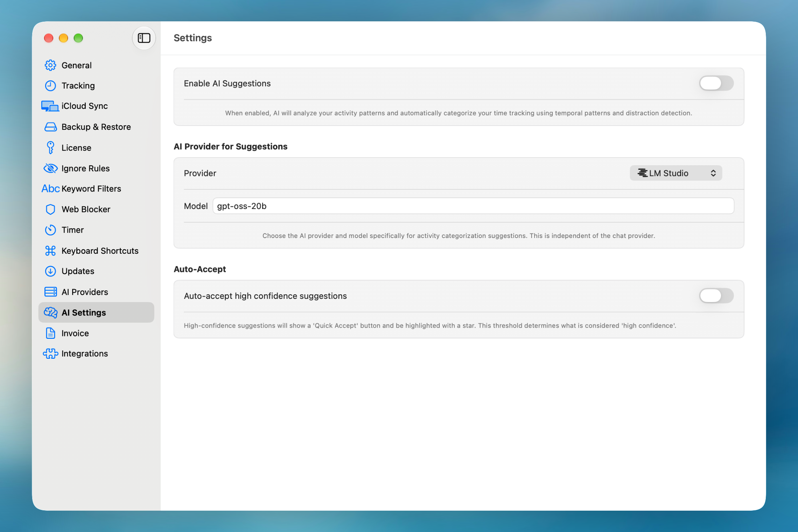Screen dimensions: 798x532
Task: Click the License key icon
Action: (x=50, y=148)
